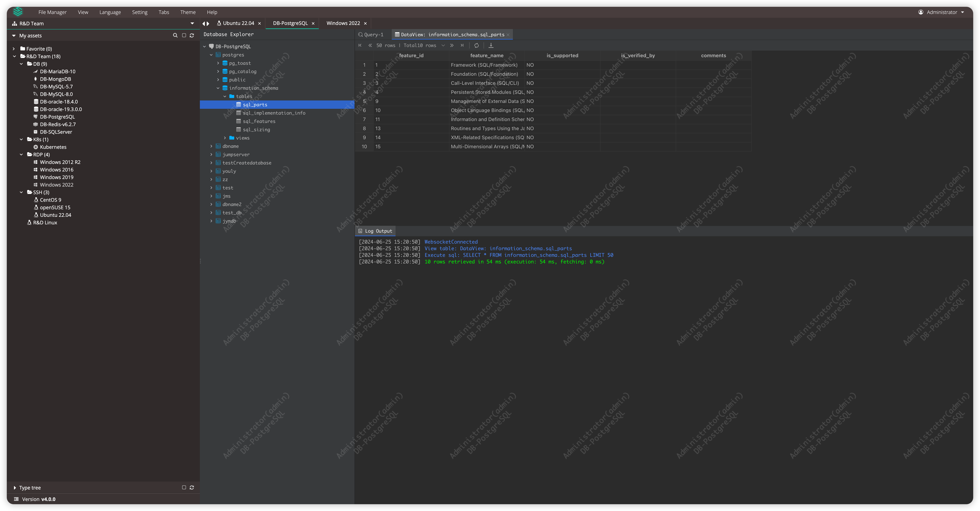The image size is (980, 511).
Task: Open the Windows 2016 asset
Action: pyautogui.click(x=56, y=170)
